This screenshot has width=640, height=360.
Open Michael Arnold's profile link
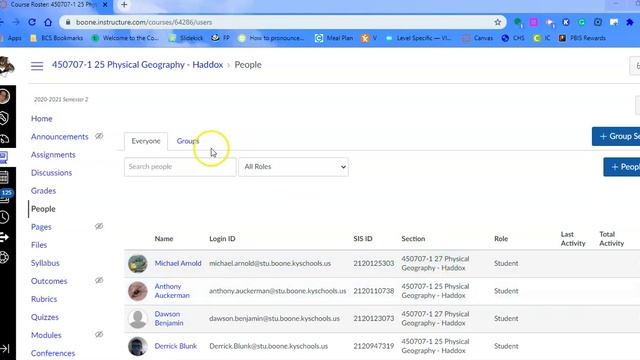pyautogui.click(x=178, y=263)
